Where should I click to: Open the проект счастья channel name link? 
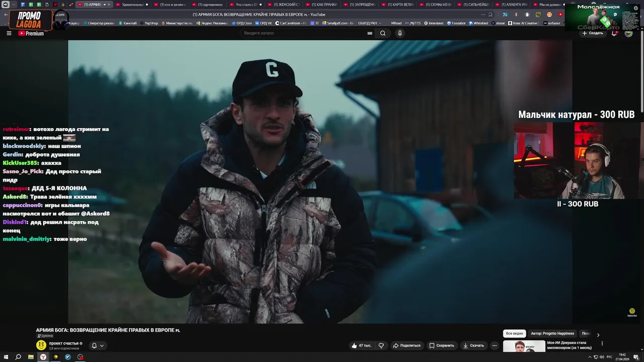click(x=63, y=343)
